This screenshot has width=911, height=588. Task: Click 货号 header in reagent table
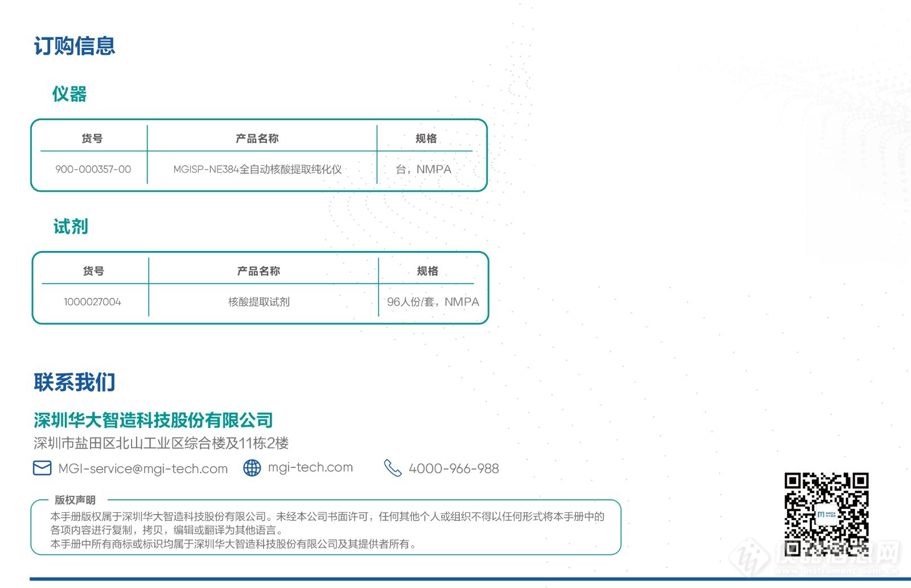click(93, 271)
